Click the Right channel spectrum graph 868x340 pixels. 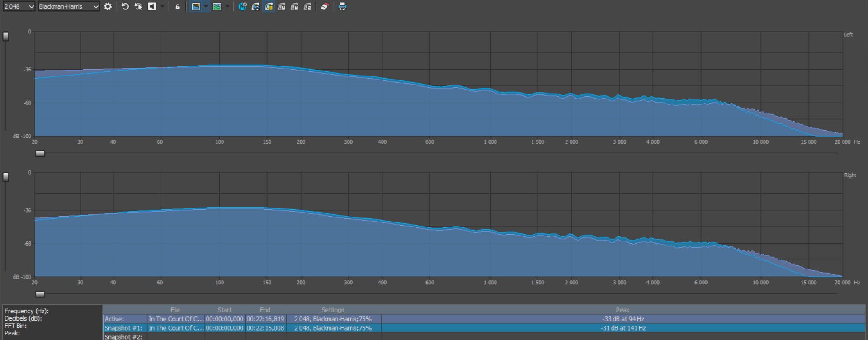(439, 224)
